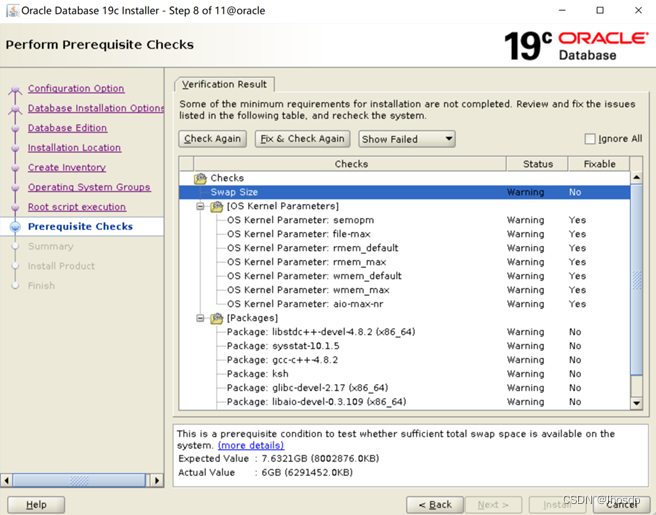
Task: Click the sidebar horizontal scroll left arrow
Action: tap(6, 480)
